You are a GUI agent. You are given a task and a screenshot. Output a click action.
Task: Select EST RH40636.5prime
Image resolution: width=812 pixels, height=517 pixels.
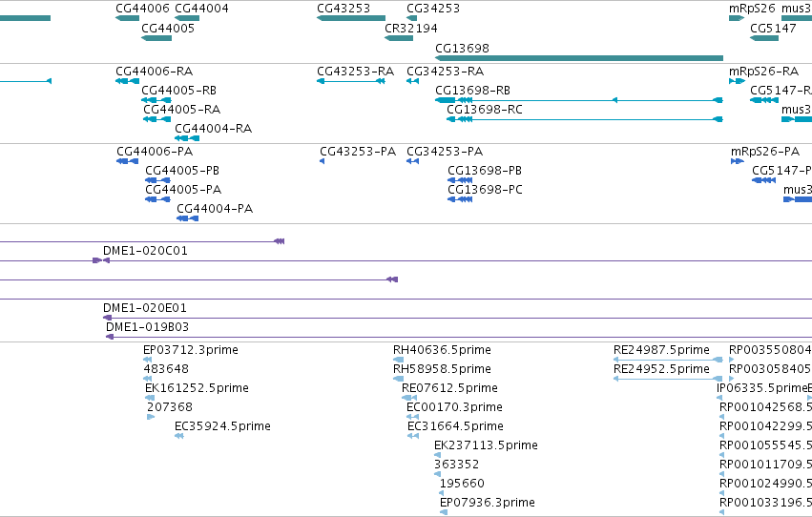click(398, 360)
